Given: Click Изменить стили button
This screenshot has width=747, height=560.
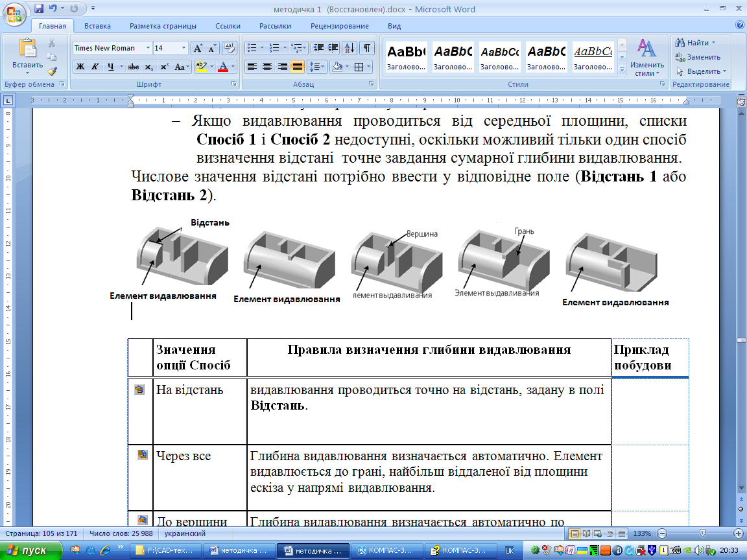Looking at the screenshot, I should point(646,57).
